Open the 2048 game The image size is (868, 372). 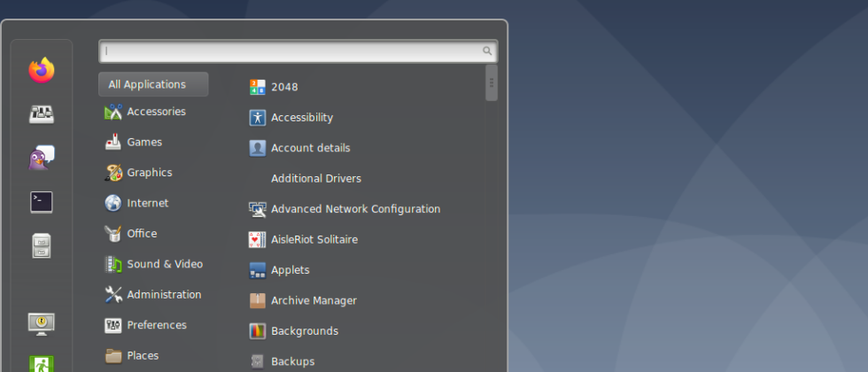(283, 87)
